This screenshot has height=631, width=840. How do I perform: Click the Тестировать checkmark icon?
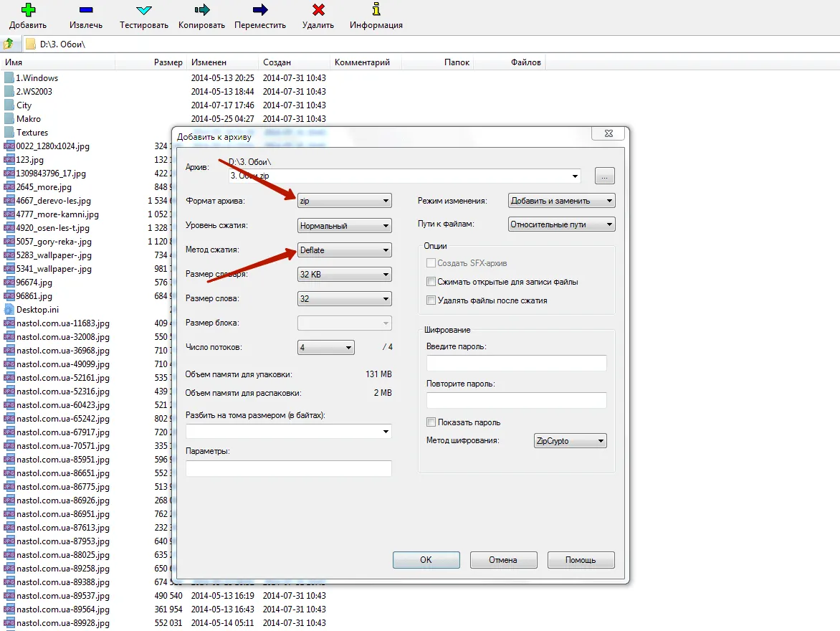point(143,10)
